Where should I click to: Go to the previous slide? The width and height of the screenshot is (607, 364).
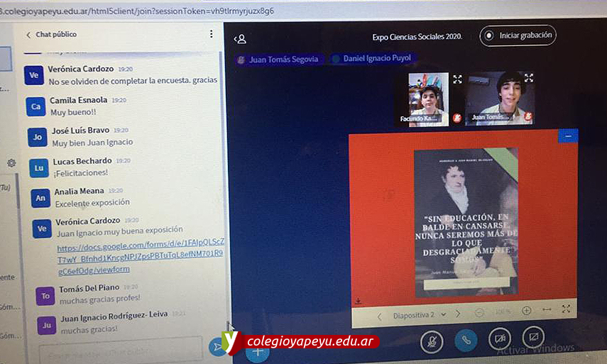point(379,315)
